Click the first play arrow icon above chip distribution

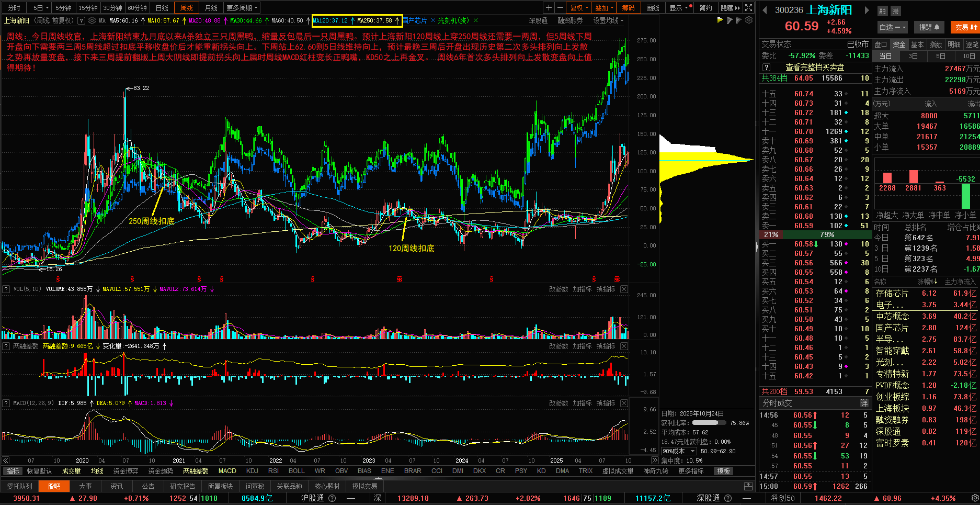pyautogui.click(x=730, y=20)
